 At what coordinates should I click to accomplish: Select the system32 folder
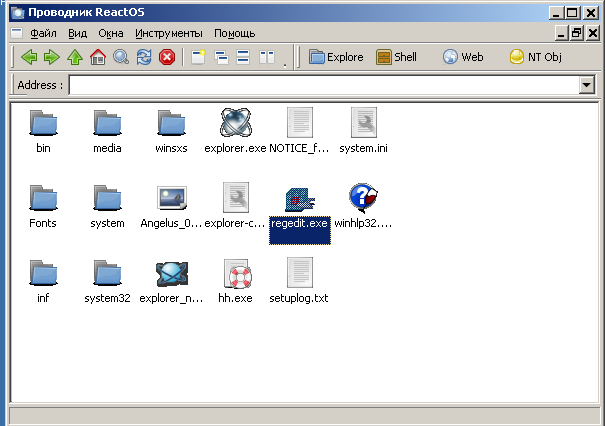(x=107, y=282)
